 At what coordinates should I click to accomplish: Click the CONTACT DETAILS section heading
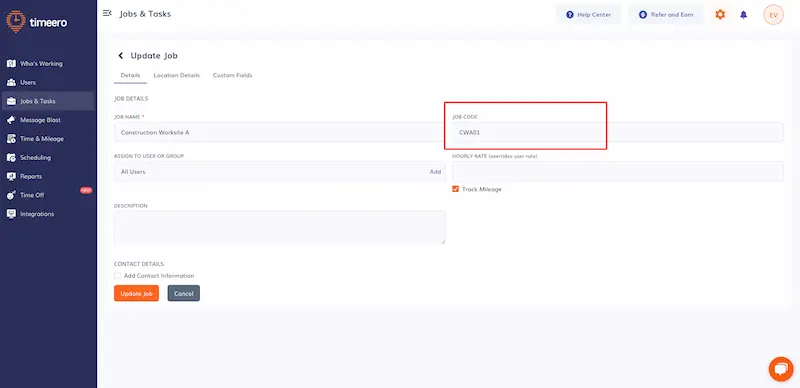[139, 264]
